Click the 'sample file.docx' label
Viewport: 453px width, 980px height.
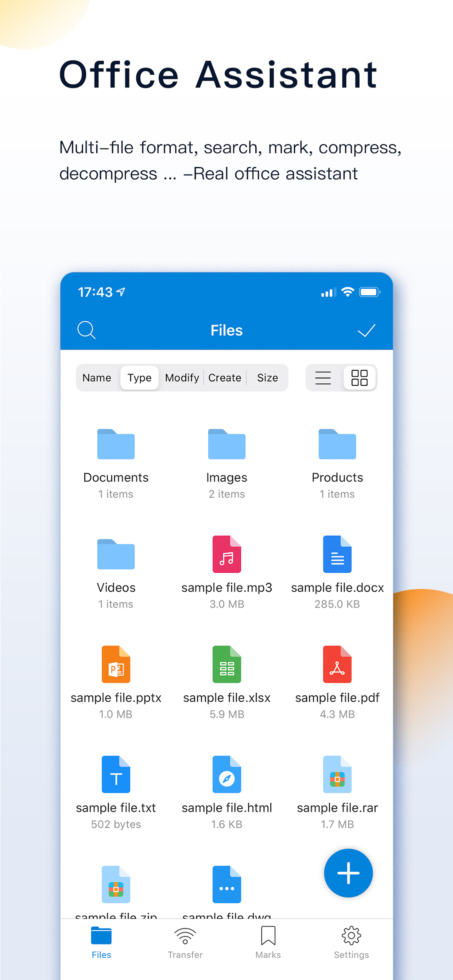click(x=337, y=588)
